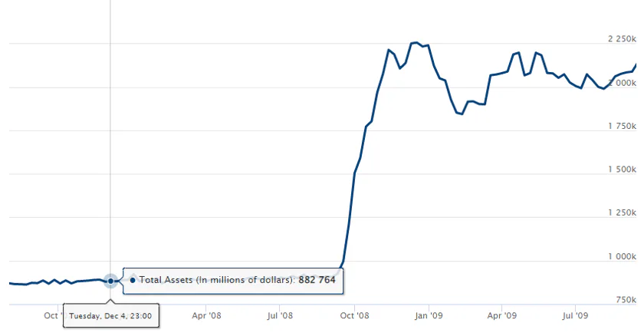Image resolution: width=644 pixels, height=336 pixels.
Task: Click the 1 750k y-axis label
Action: tap(622, 126)
